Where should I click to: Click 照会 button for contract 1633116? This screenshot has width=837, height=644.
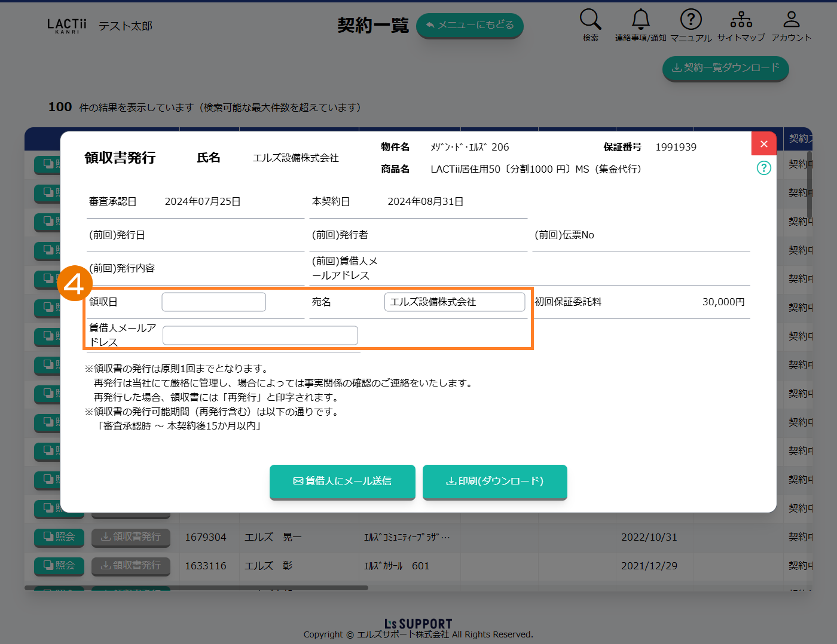(59, 566)
